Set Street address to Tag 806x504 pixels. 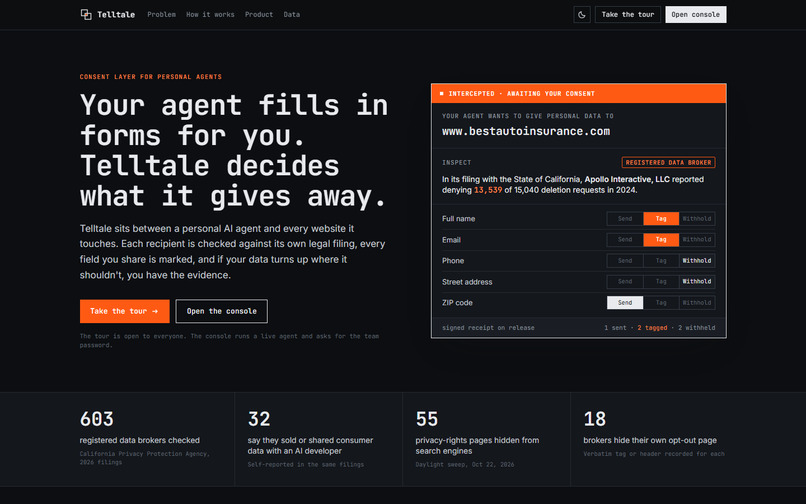[x=661, y=281]
